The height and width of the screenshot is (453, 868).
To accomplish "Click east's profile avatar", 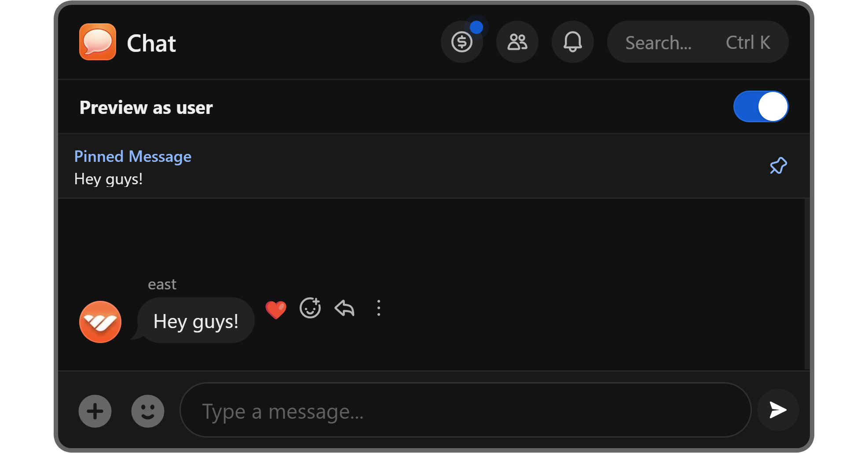I will coord(100,322).
